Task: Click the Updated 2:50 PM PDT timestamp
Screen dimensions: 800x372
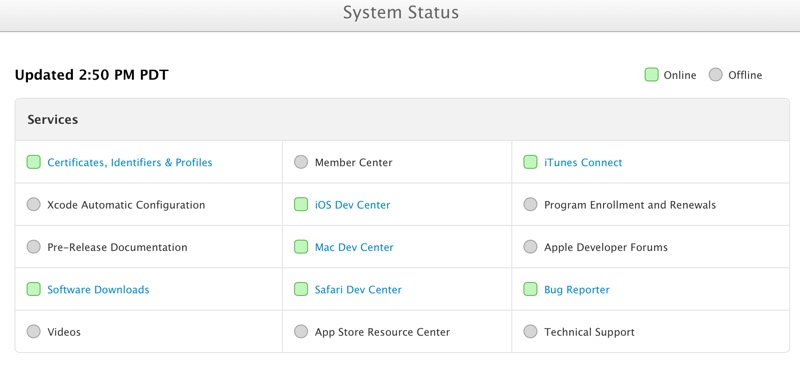Action: (91, 75)
